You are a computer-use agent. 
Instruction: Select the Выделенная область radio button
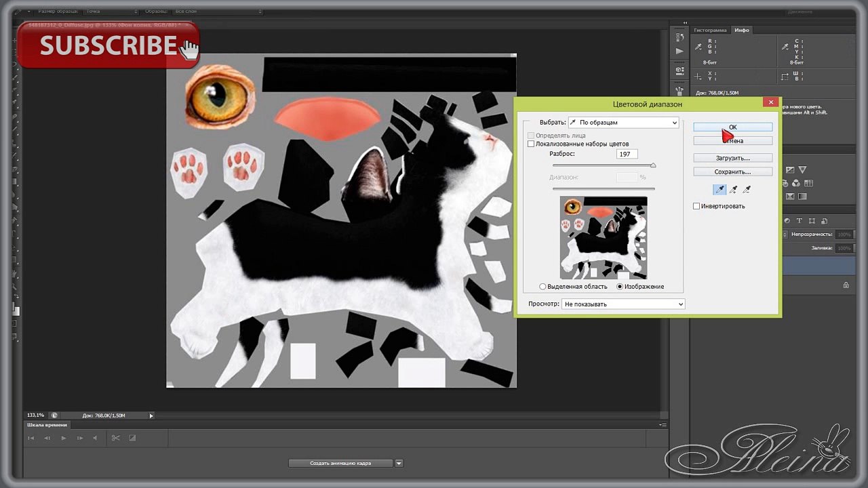pos(542,287)
